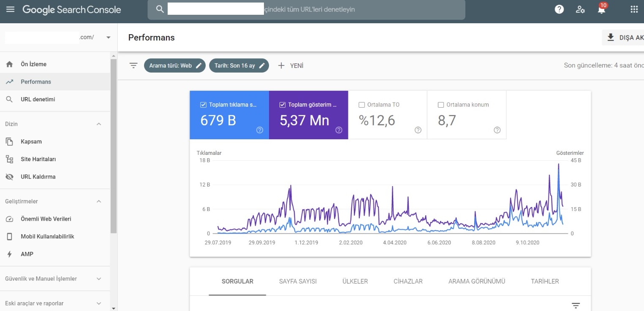Collapse the Dizin section

(x=99, y=124)
